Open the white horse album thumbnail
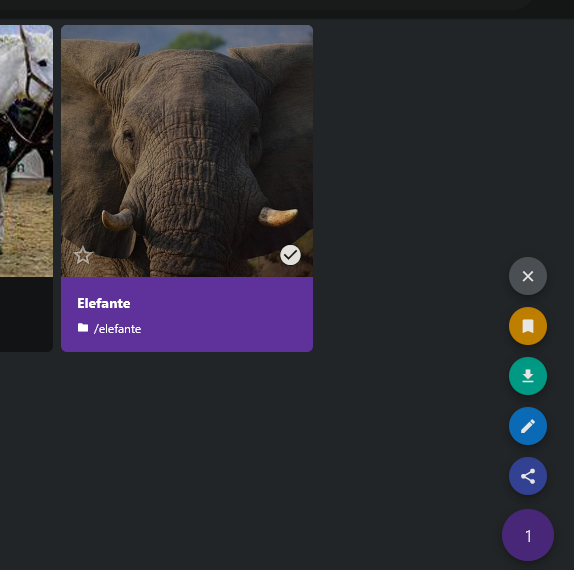The image size is (574, 570). click(x=26, y=151)
